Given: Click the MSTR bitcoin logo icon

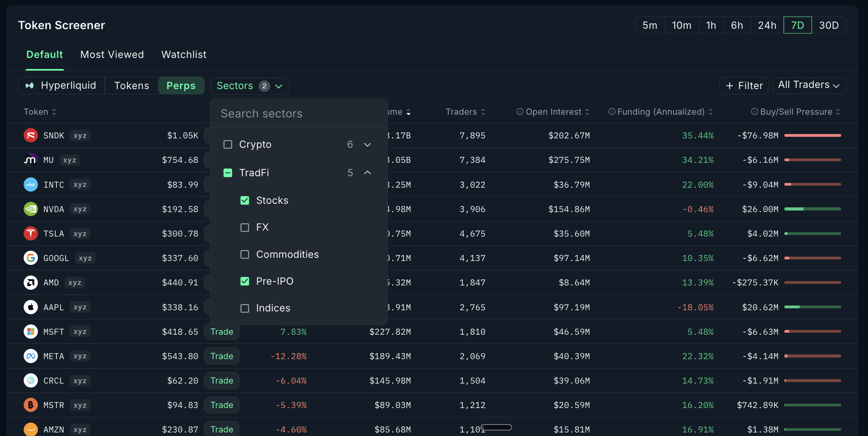Looking at the screenshot, I should coord(31,405).
